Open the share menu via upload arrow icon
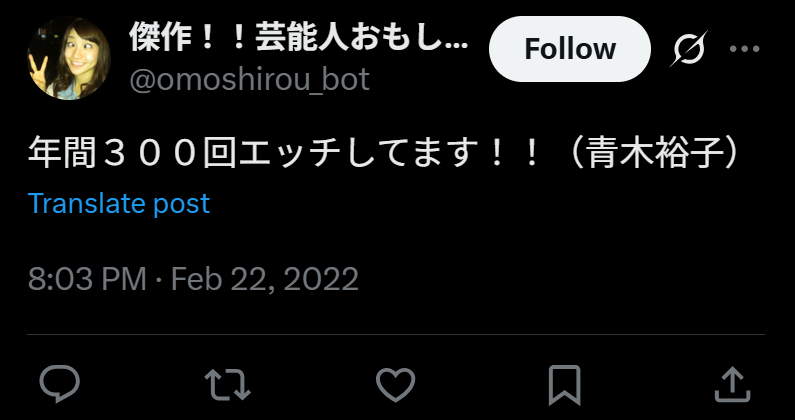This screenshot has width=795, height=420. pos(732,384)
